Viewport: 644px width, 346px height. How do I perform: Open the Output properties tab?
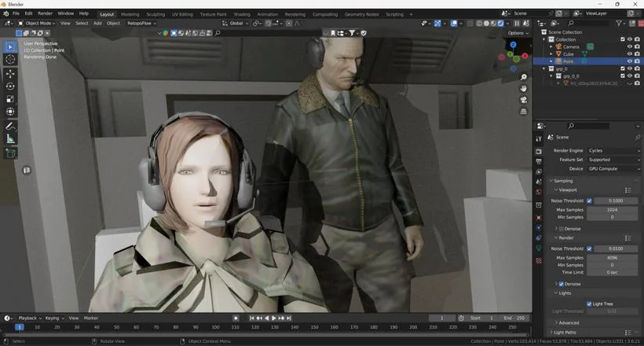coord(539,161)
